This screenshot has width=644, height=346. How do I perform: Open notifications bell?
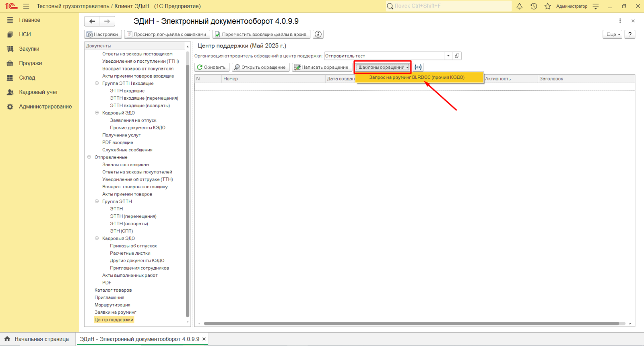(520, 6)
